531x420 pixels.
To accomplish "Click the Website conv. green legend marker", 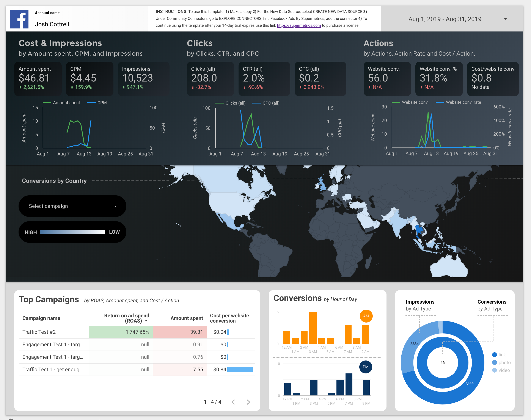I will 396,102.
